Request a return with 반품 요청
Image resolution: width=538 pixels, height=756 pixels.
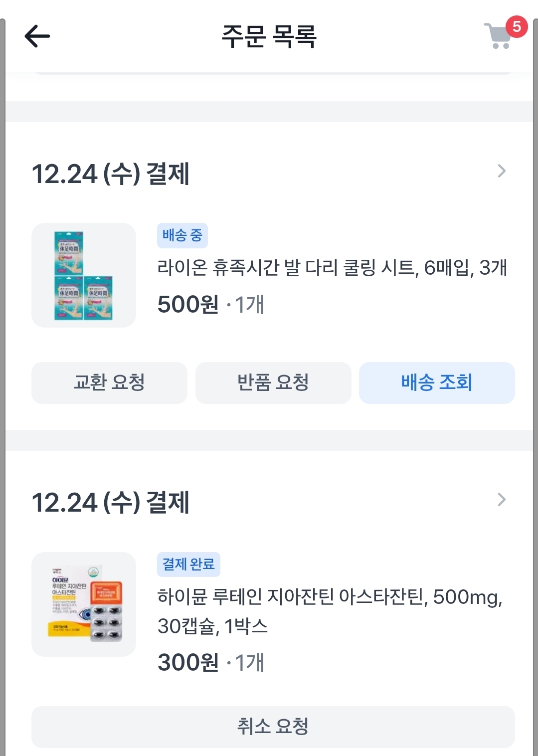(273, 383)
